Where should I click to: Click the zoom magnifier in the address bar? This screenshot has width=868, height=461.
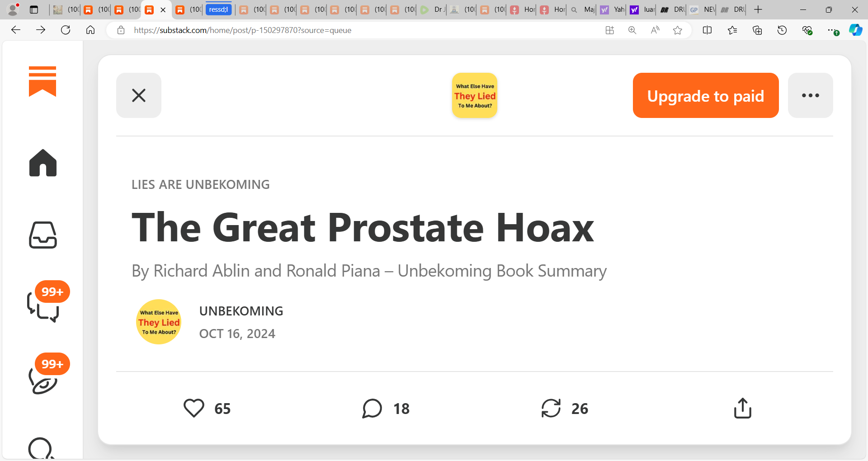click(632, 30)
